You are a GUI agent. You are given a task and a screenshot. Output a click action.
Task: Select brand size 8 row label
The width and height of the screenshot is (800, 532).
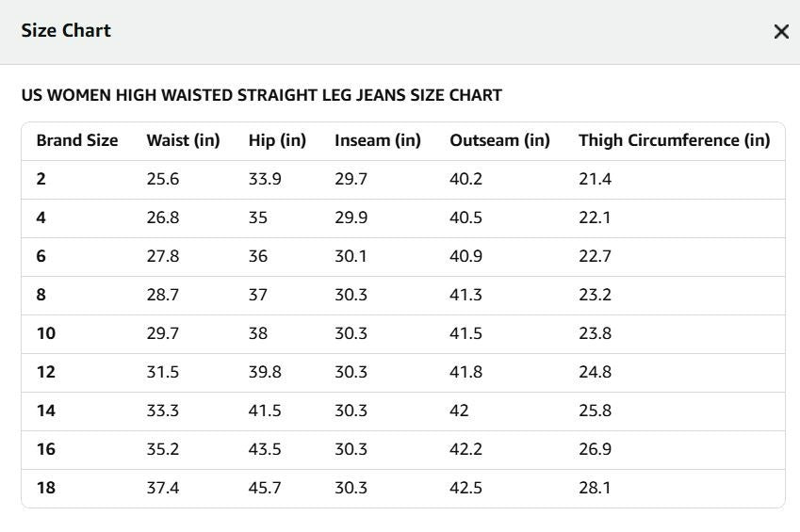point(41,295)
